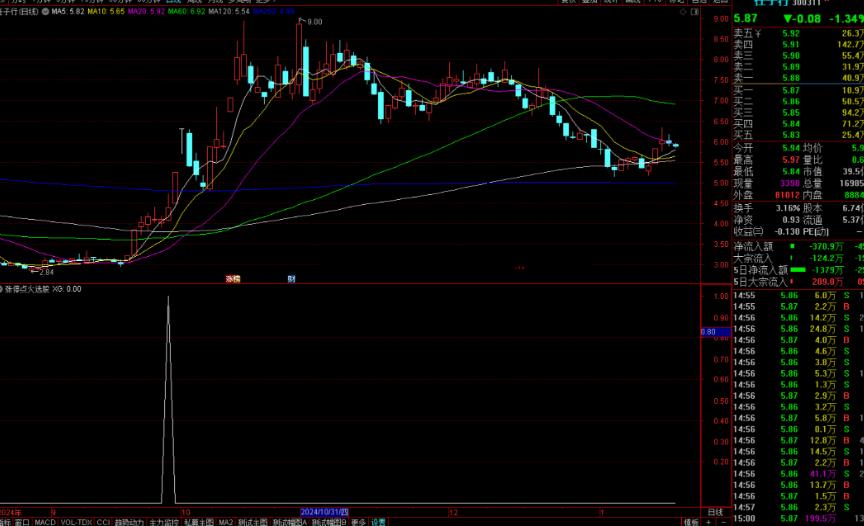Open the 窗口 tab in bottom bar
Screen dimensions: 864x526
(22, 522)
